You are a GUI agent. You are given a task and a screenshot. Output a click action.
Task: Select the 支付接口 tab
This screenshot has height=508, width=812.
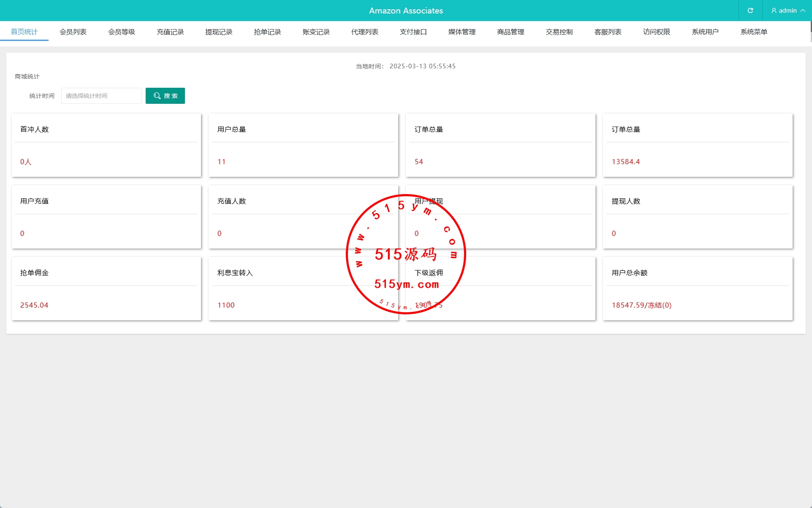413,32
